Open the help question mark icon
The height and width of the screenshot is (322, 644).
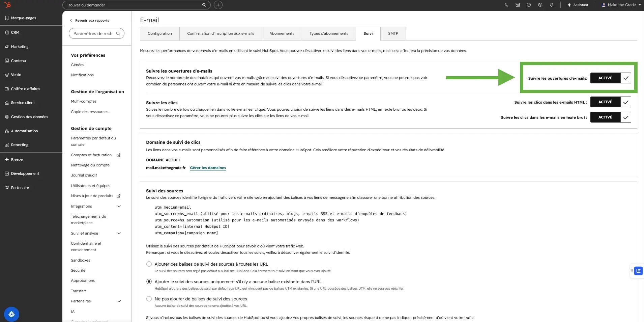point(529,5)
